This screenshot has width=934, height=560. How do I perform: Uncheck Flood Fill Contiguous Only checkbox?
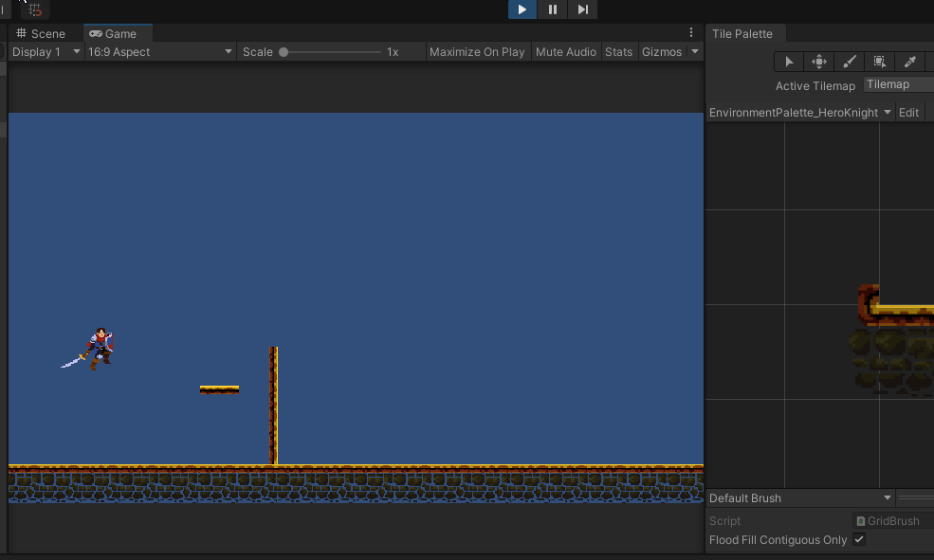(x=859, y=540)
